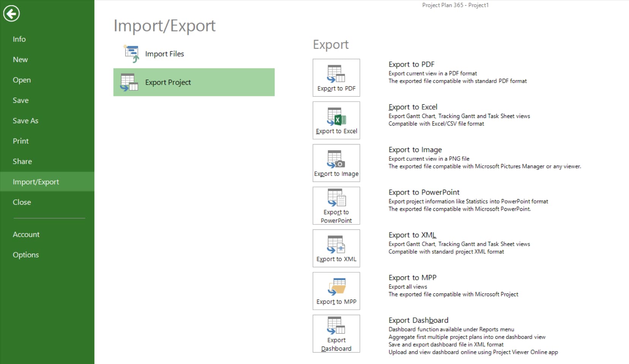Click 'The exported file compatible with standard PDF format'
Viewport: 629px width, 364px height.
[x=457, y=81]
